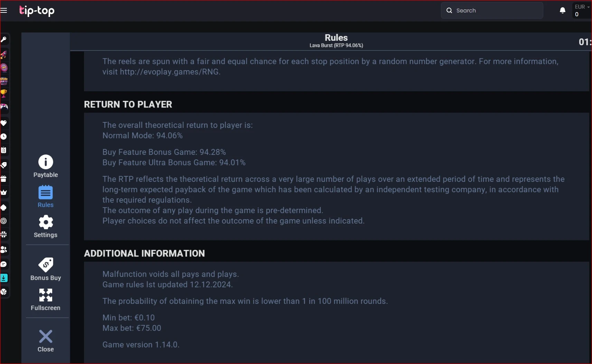Open favorites heart in sidebar
Viewport: 592px width, 364px height.
4,123
